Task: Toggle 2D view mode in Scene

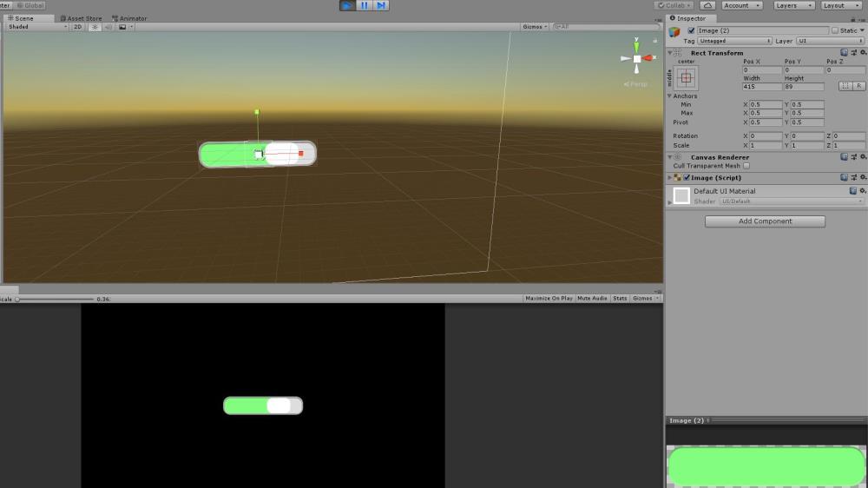Action: (x=77, y=27)
